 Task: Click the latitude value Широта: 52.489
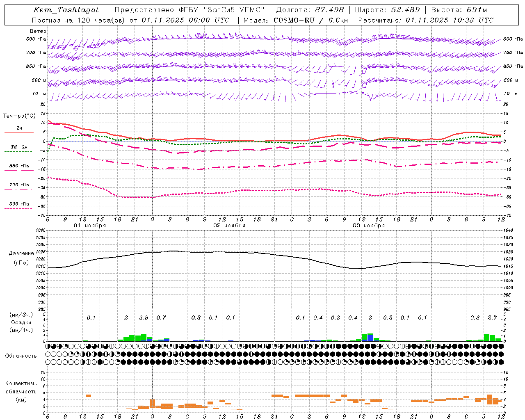[x=387, y=10]
